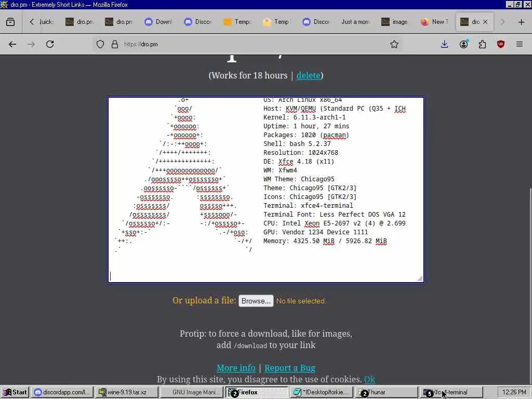Switch to the New Tab tab

point(435,22)
